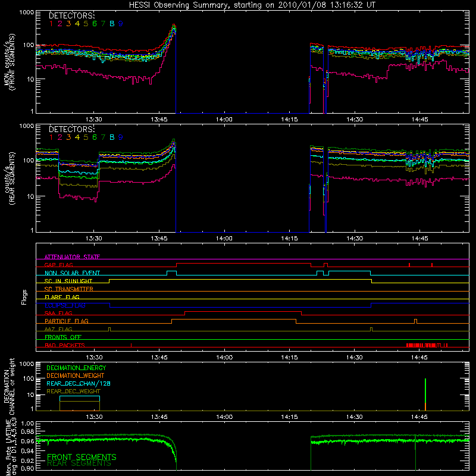476x476 pixels.
Task: Select olive detector 5 in rear segments legend
Action: [x=86, y=137]
